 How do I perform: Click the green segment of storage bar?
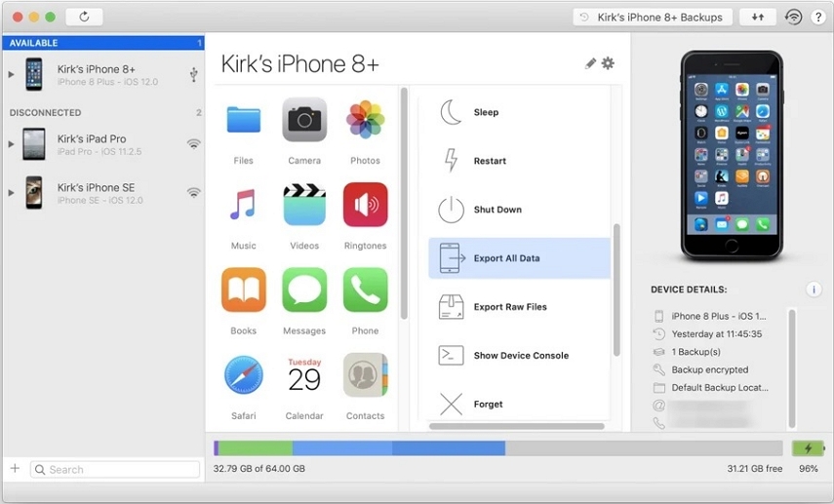(256, 448)
